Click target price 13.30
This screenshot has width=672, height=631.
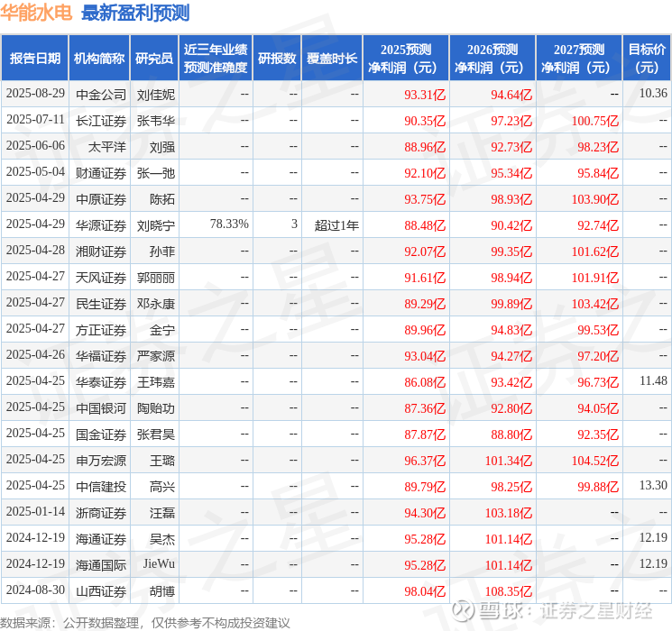(x=653, y=485)
